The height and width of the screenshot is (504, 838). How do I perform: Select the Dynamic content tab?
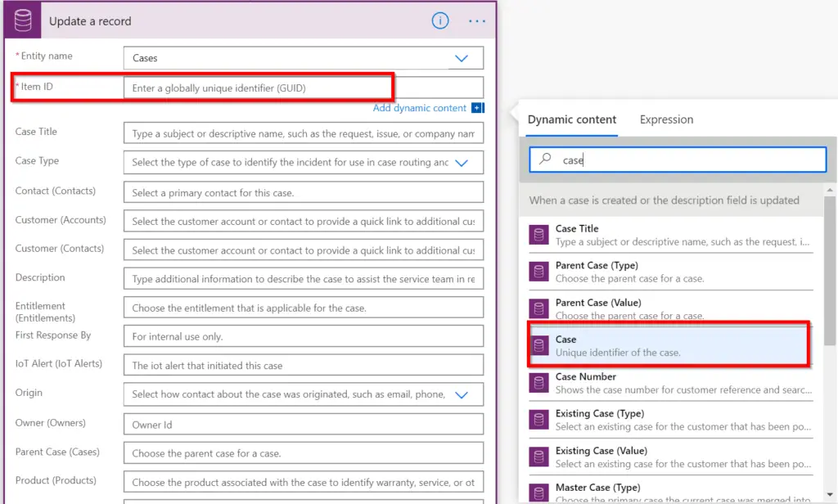[572, 119]
